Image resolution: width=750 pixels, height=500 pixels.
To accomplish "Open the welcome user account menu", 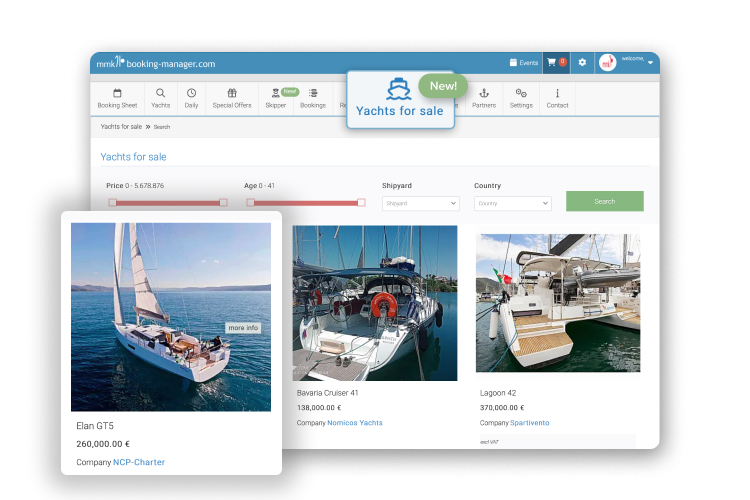I will pyautogui.click(x=627, y=62).
